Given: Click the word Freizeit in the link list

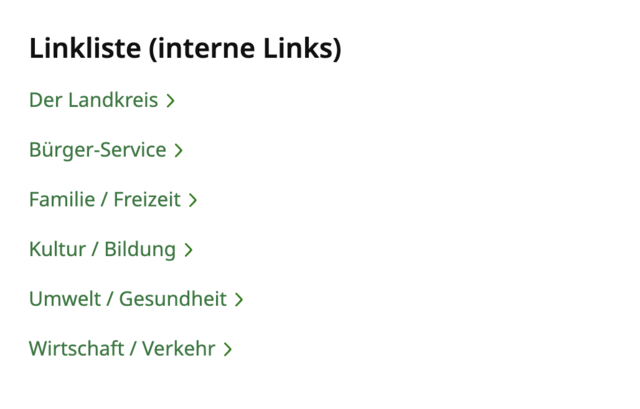Looking at the screenshot, I should pyautogui.click(x=147, y=200).
